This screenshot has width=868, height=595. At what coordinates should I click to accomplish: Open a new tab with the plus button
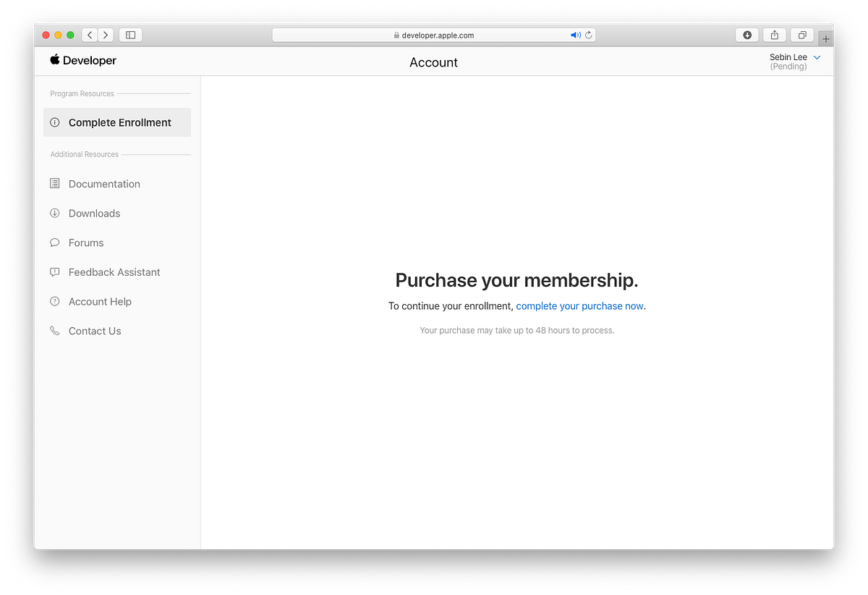(825, 38)
